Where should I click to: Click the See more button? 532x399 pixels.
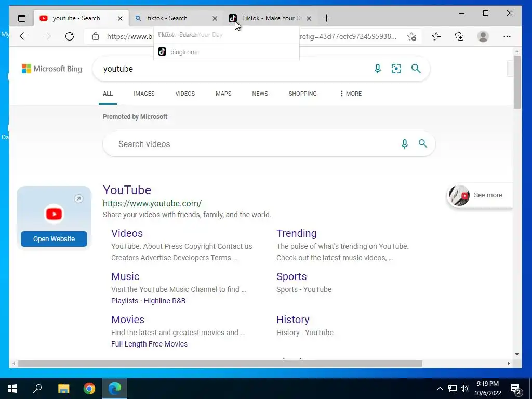(479, 195)
